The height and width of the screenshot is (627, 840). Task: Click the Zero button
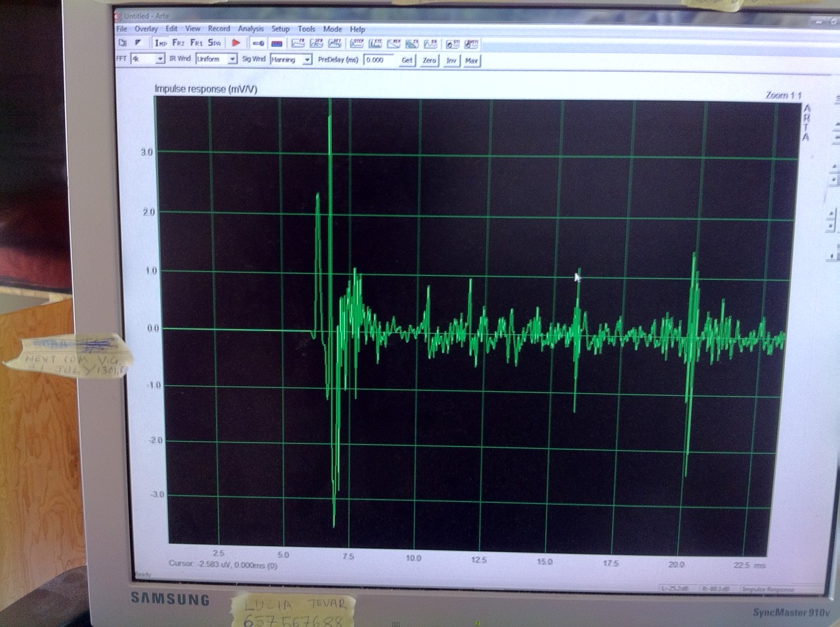(429, 60)
